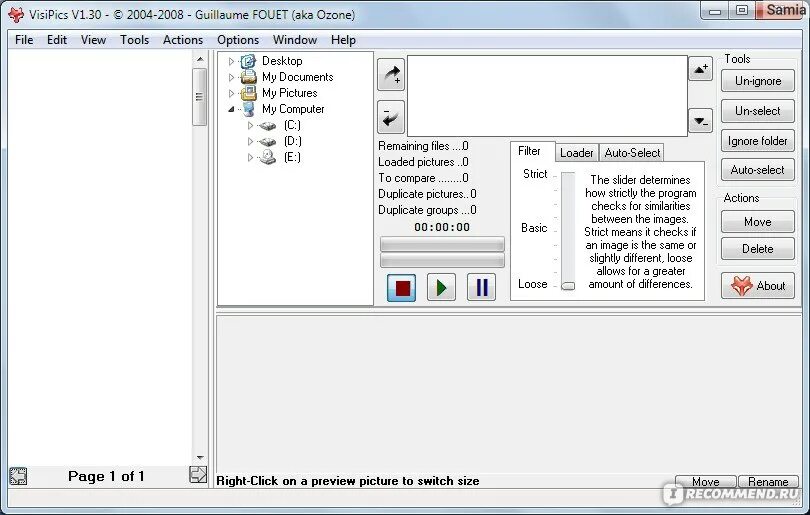
Task: Click inside the folder list box
Action: [547, 96]
